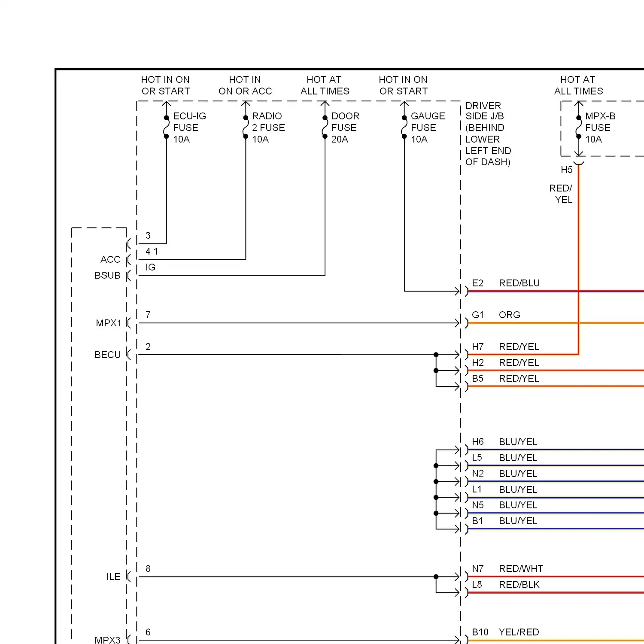The width and height of the screenshot is (644, 644).
Task: Click the orange ORG wire segment
Action: 556,323
